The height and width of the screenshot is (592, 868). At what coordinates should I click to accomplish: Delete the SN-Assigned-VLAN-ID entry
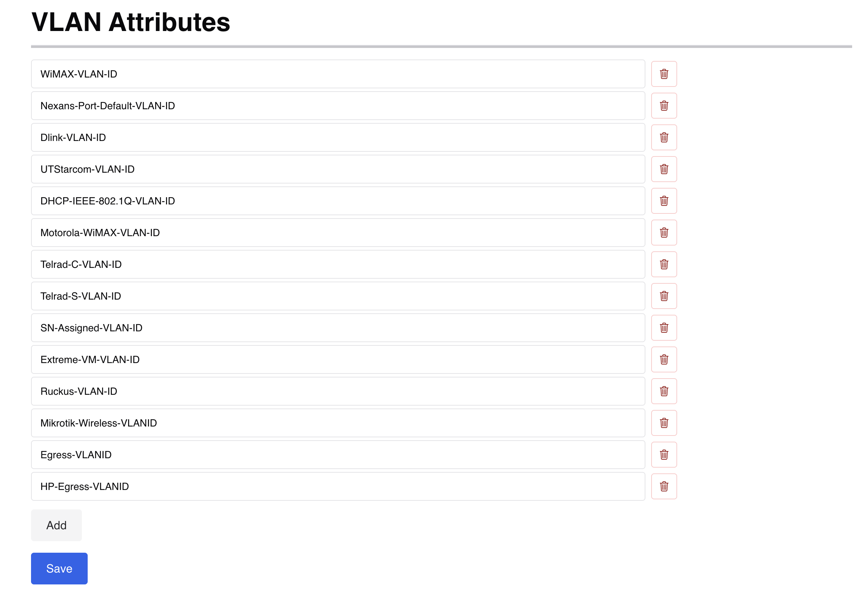[x=664, y=328]
